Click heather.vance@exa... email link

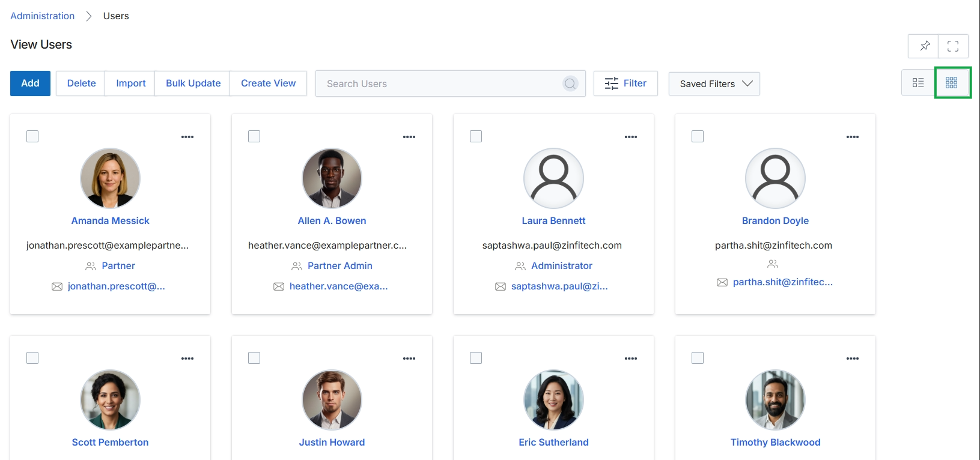pyautogui.click(x=339, y=286)
